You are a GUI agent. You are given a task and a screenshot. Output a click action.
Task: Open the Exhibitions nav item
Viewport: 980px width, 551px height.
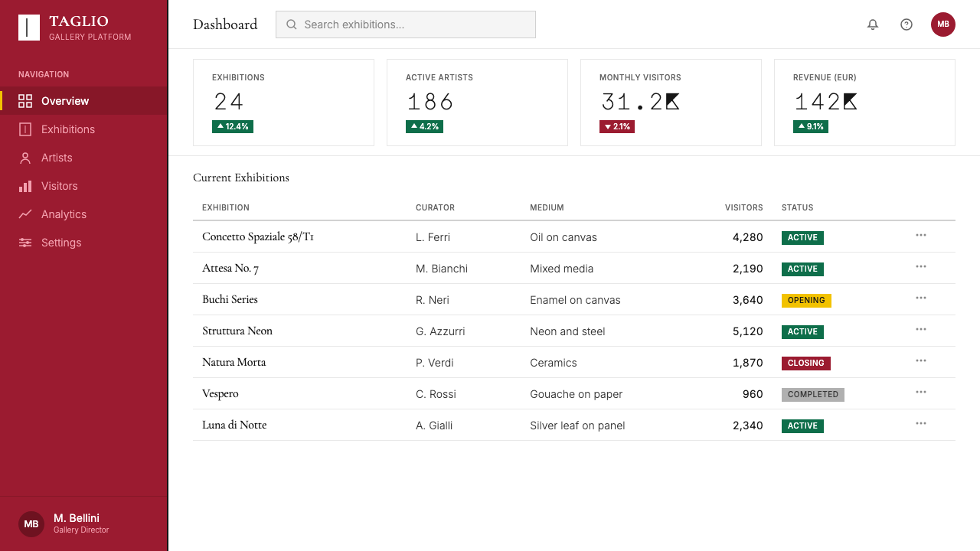point(83,129)
